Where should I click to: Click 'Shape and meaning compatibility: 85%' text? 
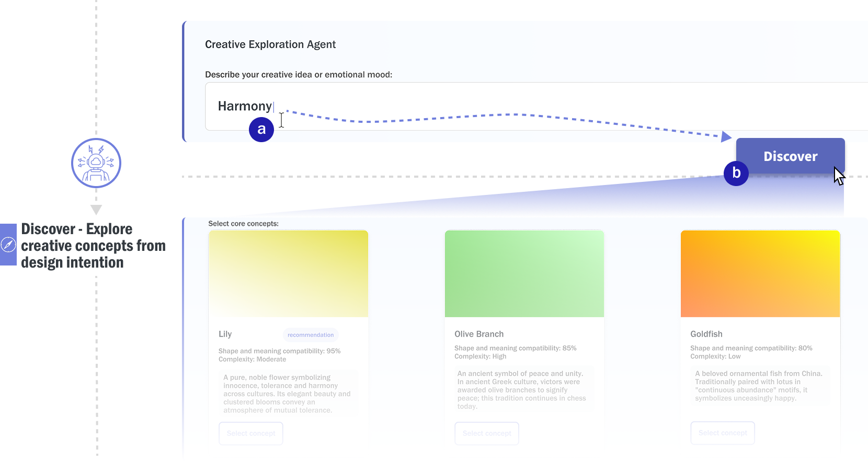[516, 348]
